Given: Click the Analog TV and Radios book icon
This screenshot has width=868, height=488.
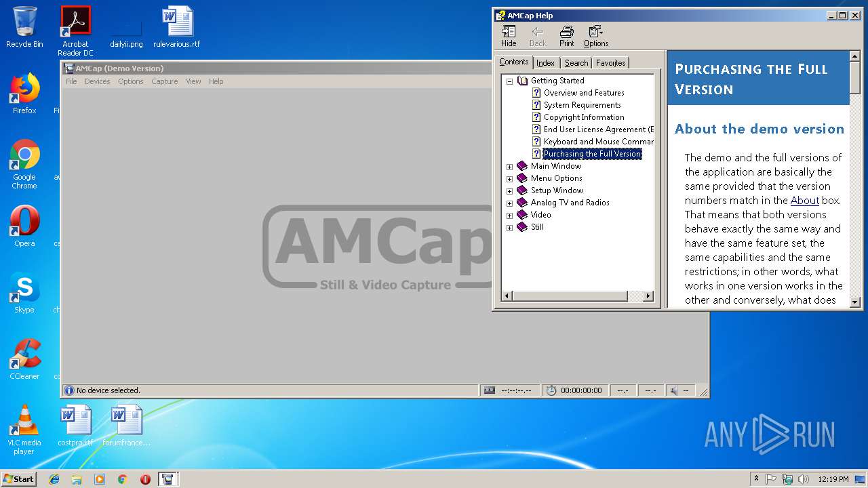Looking at the screenshot, I should coord(522,203).
